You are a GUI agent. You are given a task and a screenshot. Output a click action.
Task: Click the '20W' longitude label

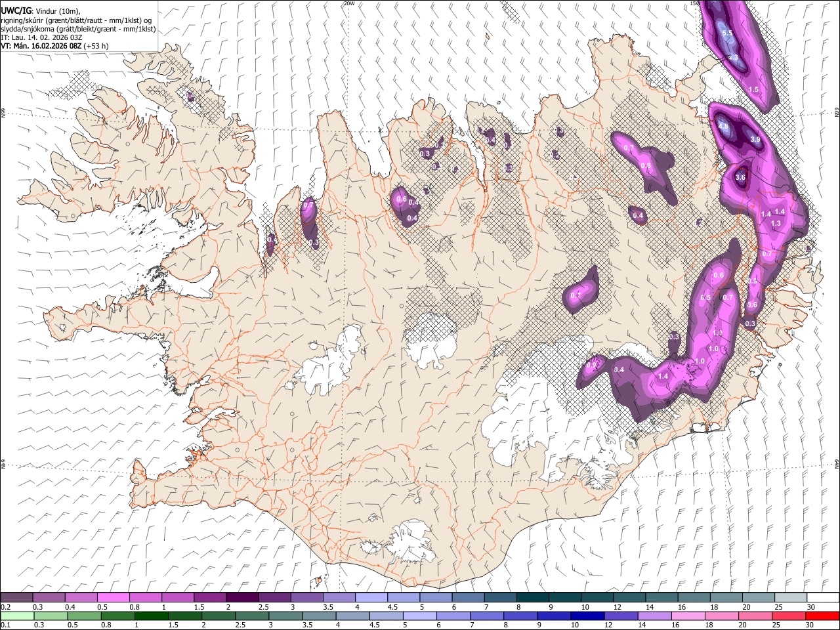[x=349, y=3]
